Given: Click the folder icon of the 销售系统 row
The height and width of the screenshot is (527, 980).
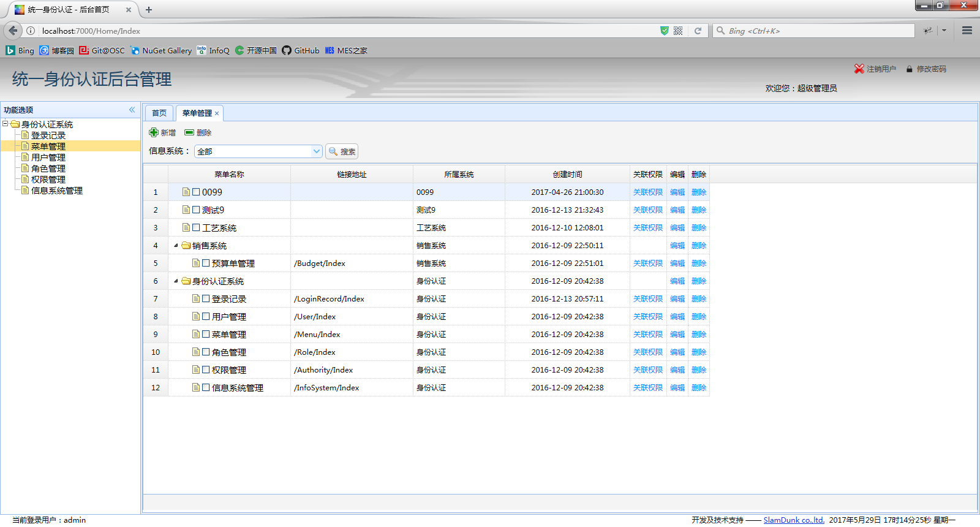Looking at the screenshot, I should [186, 245].
